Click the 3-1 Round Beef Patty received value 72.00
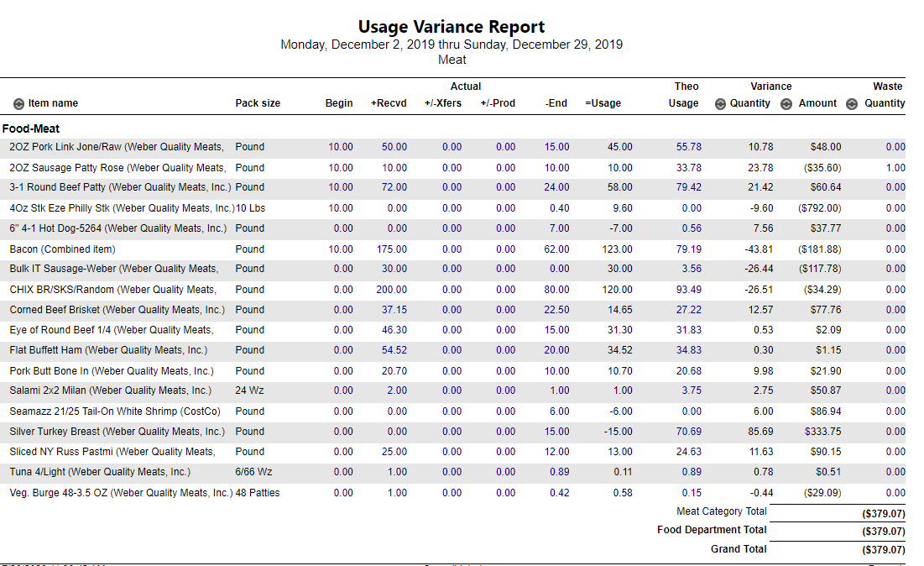This screenshot has height=566, width=924. click(x=394, y=187)
